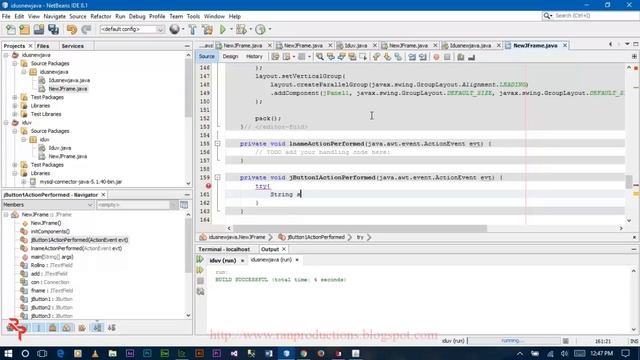This screenshot has height=360, width=640.
Task: Collapse the jButton1ActionPerformed code fold
Action: 218,178
